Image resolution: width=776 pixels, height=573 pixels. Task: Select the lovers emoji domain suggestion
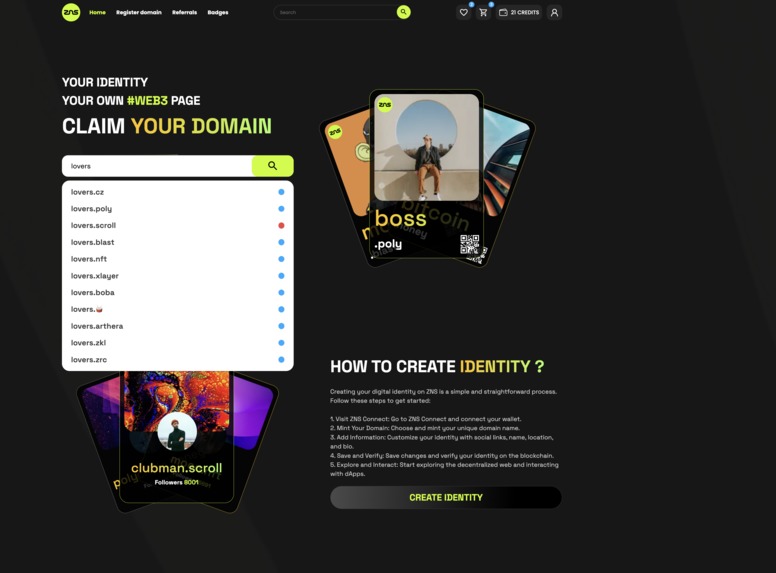tap(178, 309)
